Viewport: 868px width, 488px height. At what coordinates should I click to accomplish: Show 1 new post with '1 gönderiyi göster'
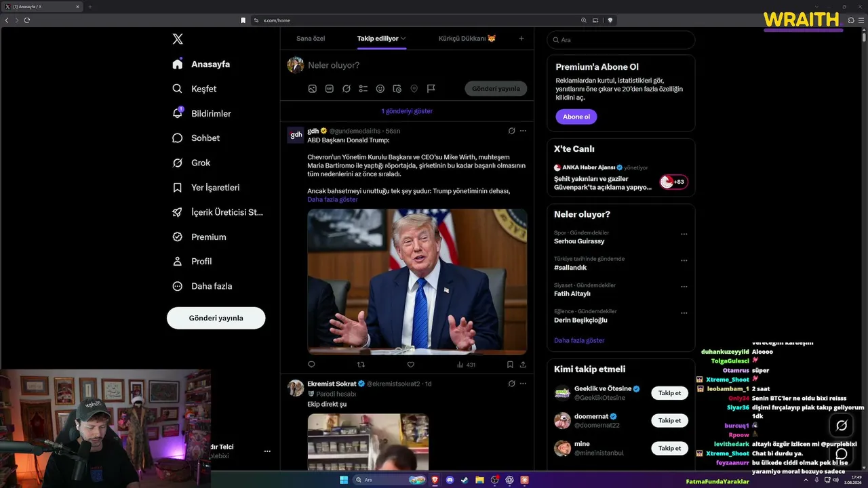point(407,111)
